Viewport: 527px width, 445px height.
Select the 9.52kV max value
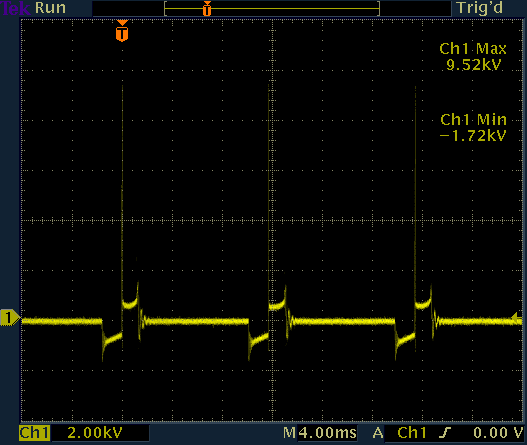click(x=474, y=65)
